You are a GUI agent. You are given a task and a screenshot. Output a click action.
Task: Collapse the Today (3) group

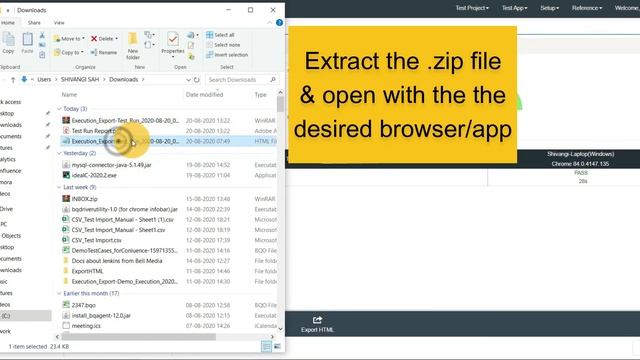59,109
